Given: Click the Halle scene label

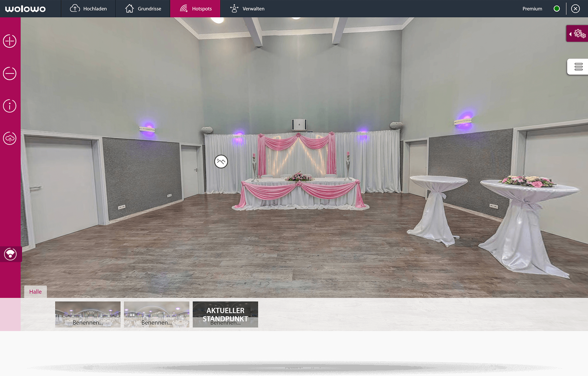Looking at the screenshot, I should tap(35, 292).
